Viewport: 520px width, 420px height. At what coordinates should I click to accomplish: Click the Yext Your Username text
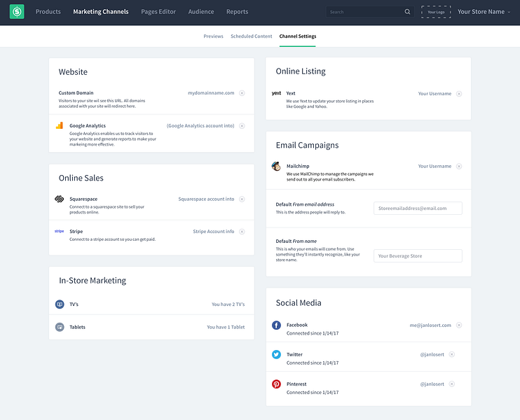435,94
